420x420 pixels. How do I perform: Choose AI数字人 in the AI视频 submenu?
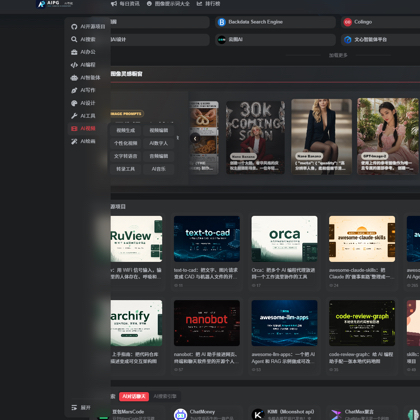[159, 143]
